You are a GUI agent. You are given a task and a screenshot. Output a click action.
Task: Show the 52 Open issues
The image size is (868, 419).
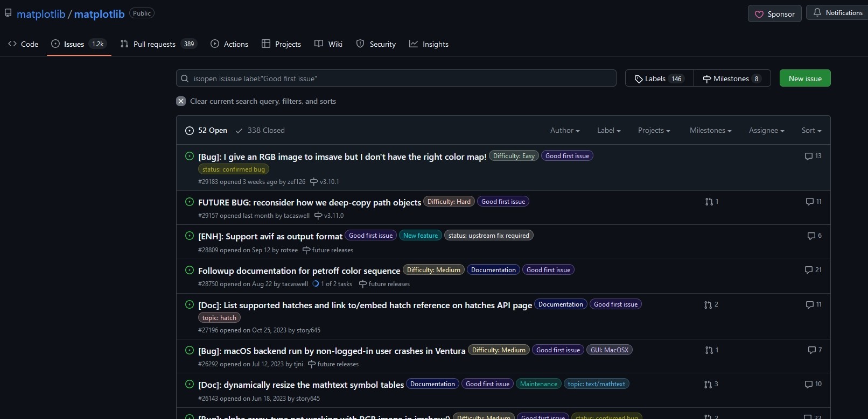pyautogui.click(x=206, y=130)
